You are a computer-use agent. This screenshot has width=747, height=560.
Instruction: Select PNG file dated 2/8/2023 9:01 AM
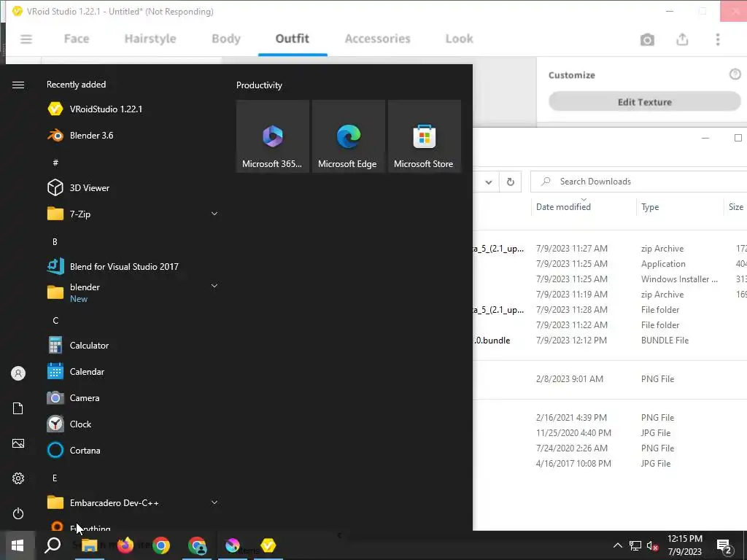pyautogui.click(x=610, y=379)
